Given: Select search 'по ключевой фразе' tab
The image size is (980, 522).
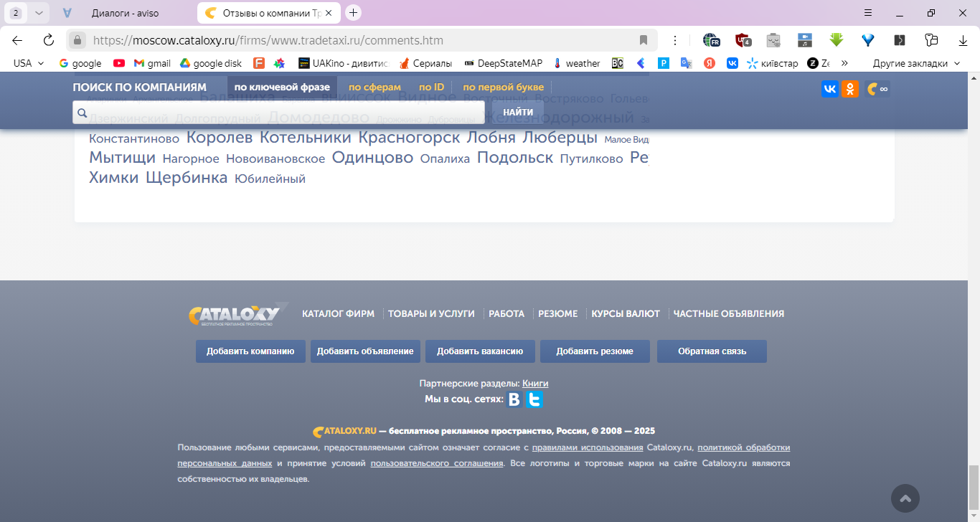Looking at the screenshot, I should pyautogui.click(x=282, y=87).
